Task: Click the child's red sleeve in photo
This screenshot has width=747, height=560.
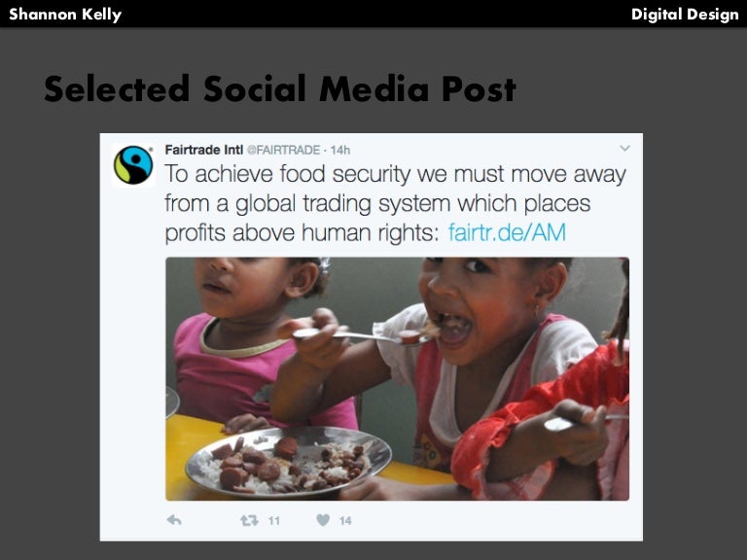Action: (534, 419)
